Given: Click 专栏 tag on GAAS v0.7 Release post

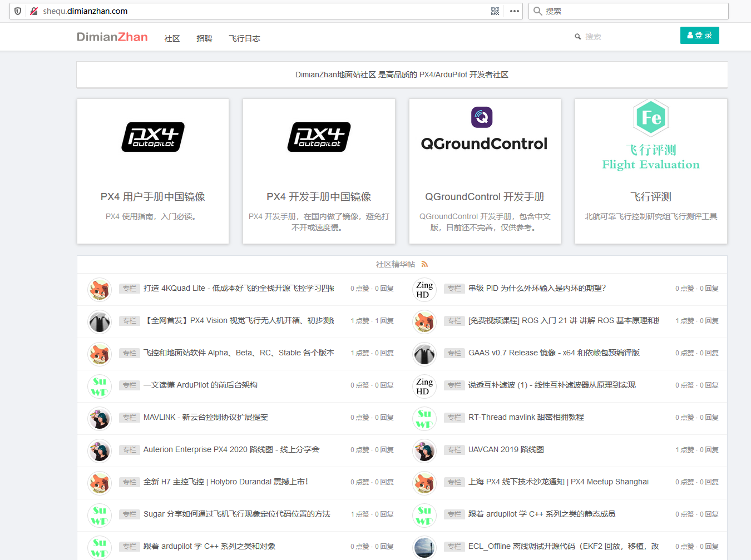Looking at the screenshot, I should [454, 353].
